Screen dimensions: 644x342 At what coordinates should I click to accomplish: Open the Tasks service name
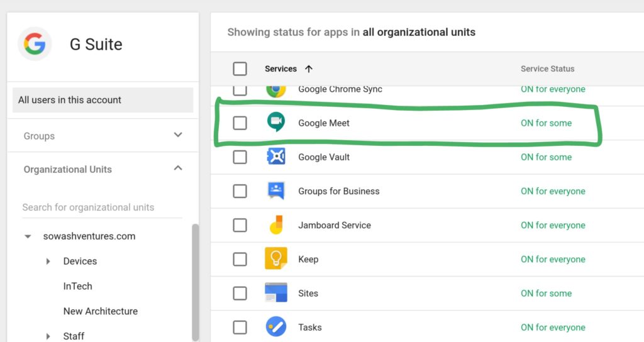click(309, 328)
